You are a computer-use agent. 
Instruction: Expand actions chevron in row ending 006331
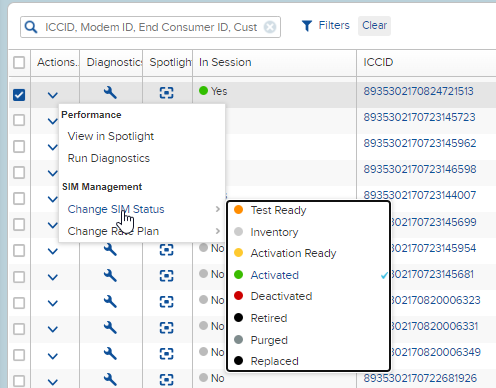click(x=53, y=329)
